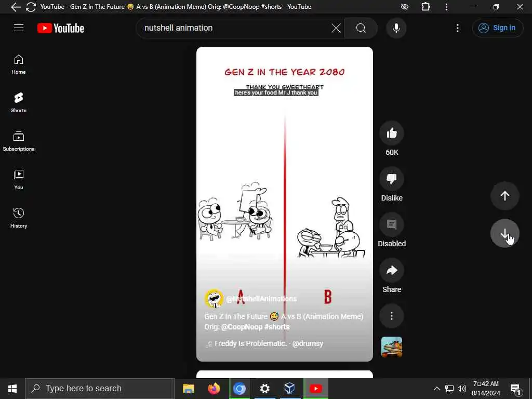This screenshot has height=399, width=532.
Task: Click the crossed-eye tracking icon in the title bar
Action: 404,7
